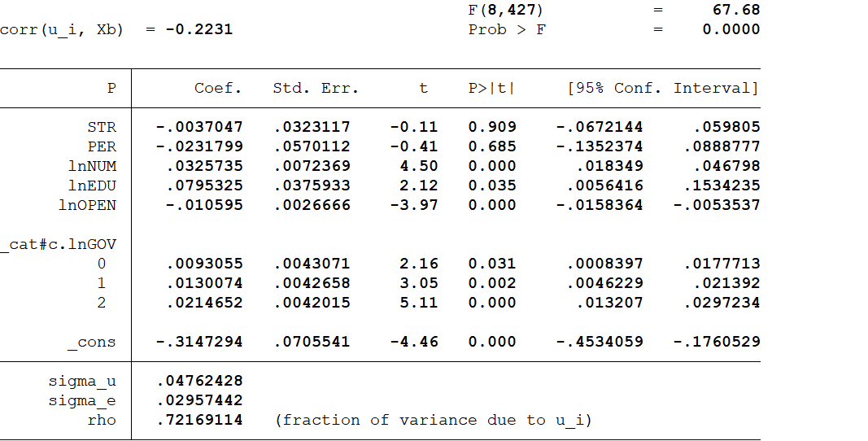The width and height of the screenshot is (868, 441).
Task: Click the STR variable row label
Action: (102, 127)
